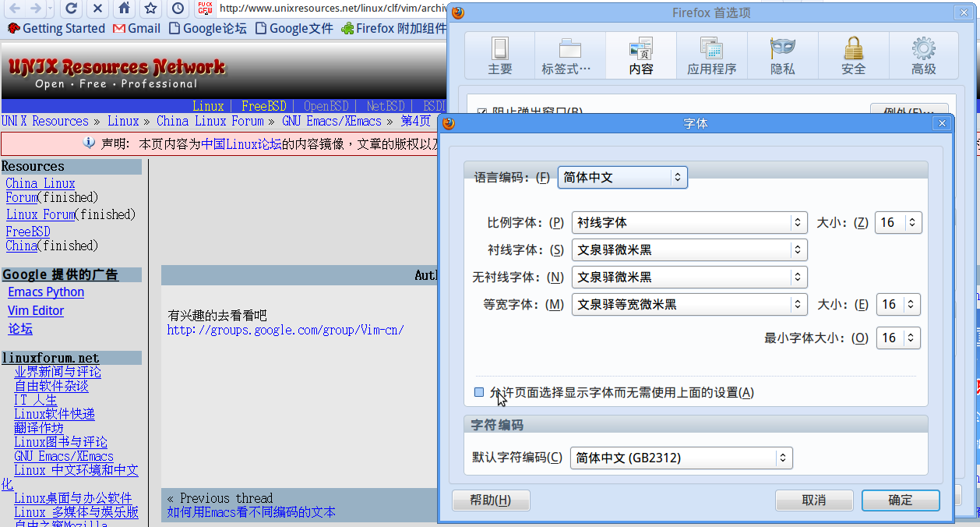Click the Firefox icon in 字体 dialog title bar
Screen dimensions: 980x527
pos(449,123)
